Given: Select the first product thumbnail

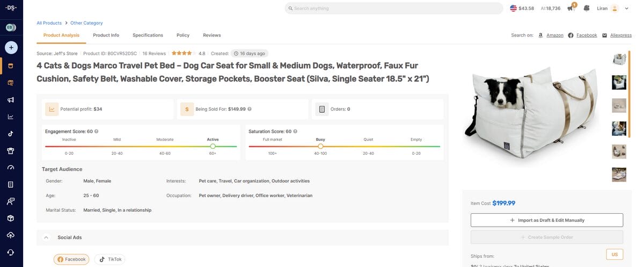Looking at the screenshot, I should point(619,59).
